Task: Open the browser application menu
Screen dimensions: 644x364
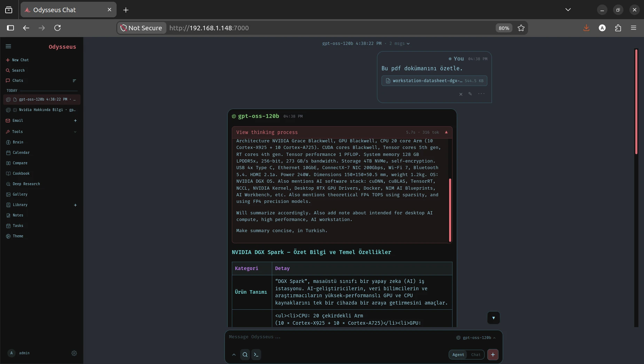Action: pyautogui.click(x=634, y=28)
